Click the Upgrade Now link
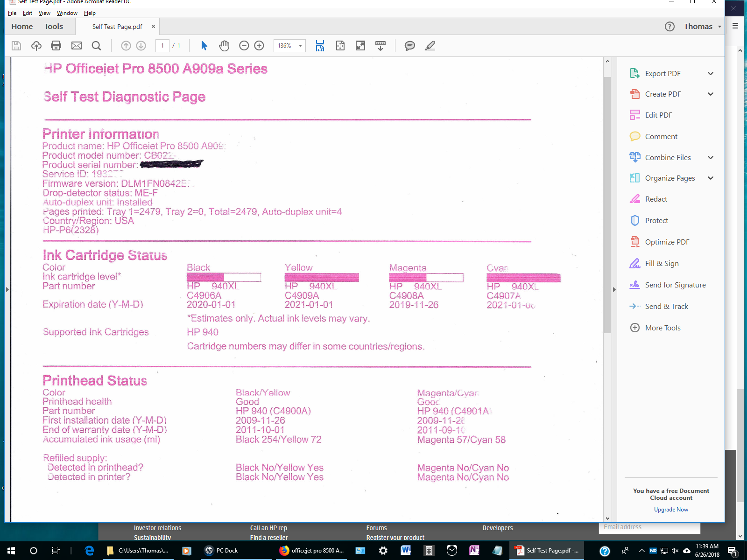 671,510
